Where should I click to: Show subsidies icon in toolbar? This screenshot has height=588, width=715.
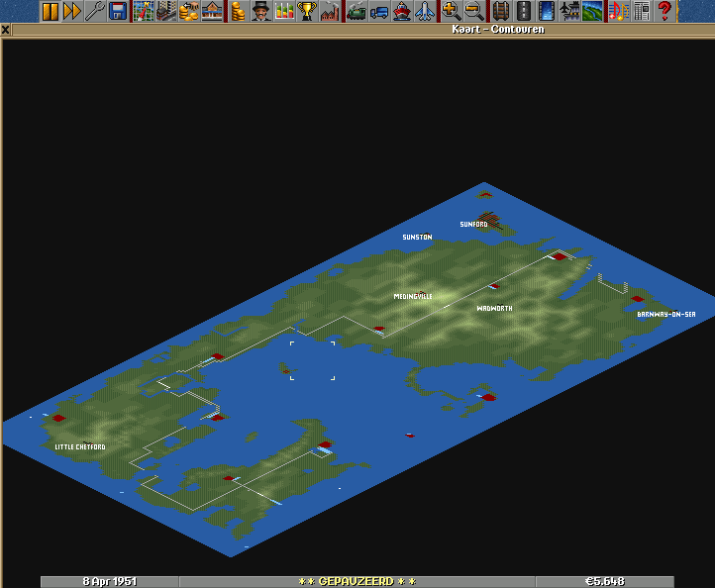(x=188, y=11)
